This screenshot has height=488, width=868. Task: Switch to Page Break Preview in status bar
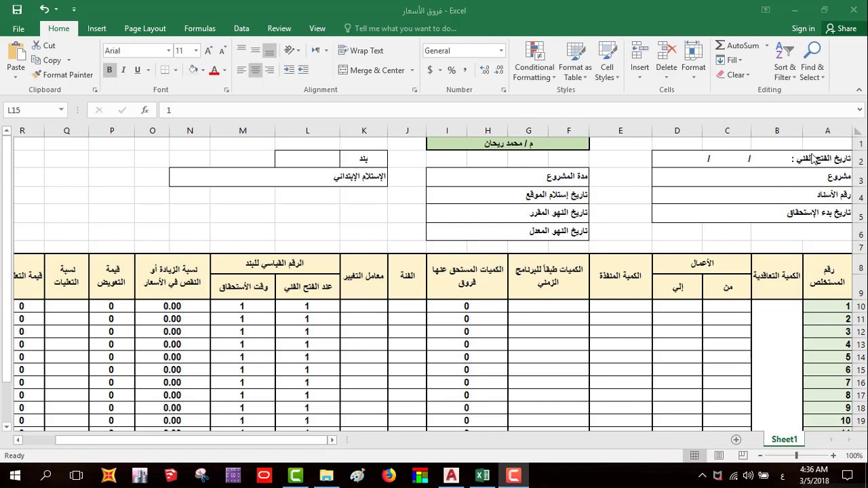point(743,455)
